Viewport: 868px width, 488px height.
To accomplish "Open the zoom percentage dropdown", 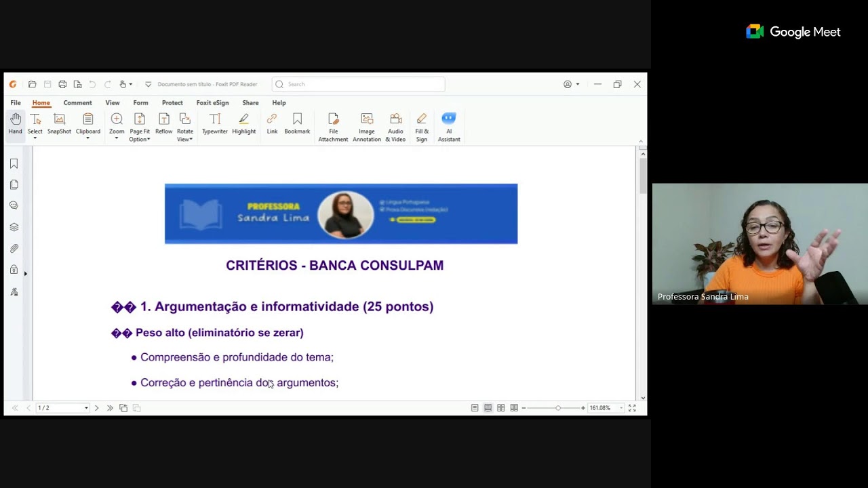I will point(620,408).
